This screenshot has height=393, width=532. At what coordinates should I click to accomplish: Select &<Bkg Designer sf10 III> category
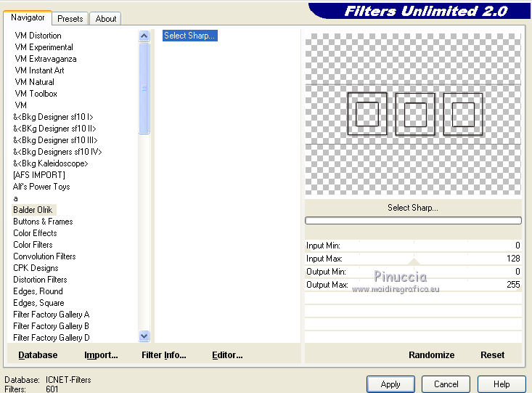pos(55,140)
